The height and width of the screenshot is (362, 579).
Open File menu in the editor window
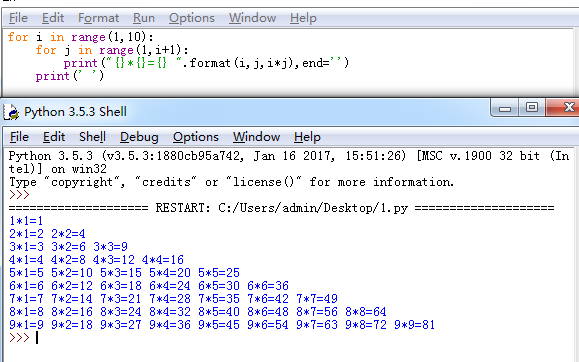click(x=18, y=18)
